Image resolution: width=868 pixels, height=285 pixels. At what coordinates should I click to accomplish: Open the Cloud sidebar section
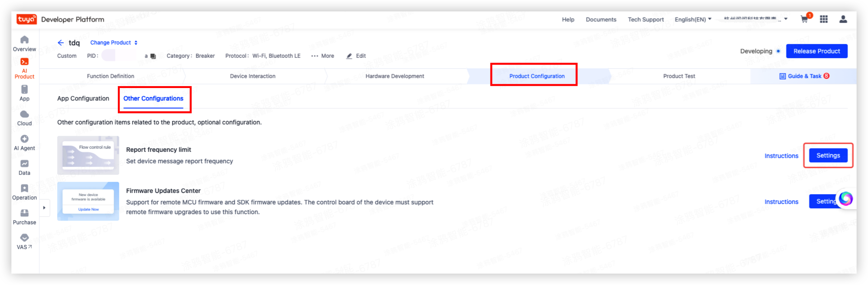click(24, 118)
